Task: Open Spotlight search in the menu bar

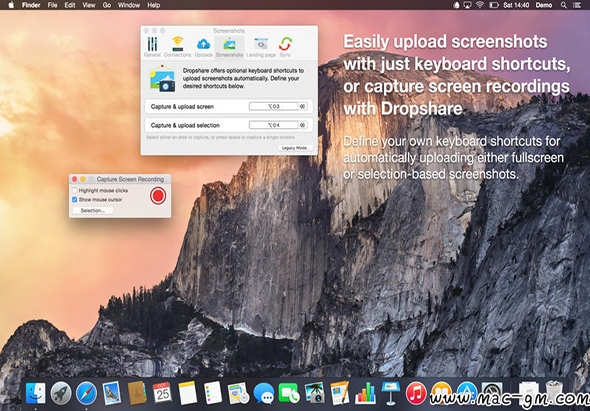Action: tap(563, 5)
